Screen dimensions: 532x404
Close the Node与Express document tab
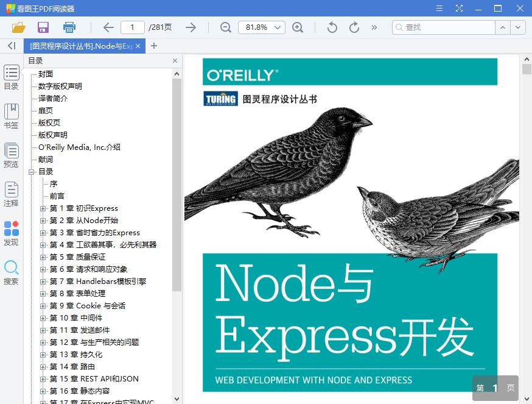pos(138,46)
